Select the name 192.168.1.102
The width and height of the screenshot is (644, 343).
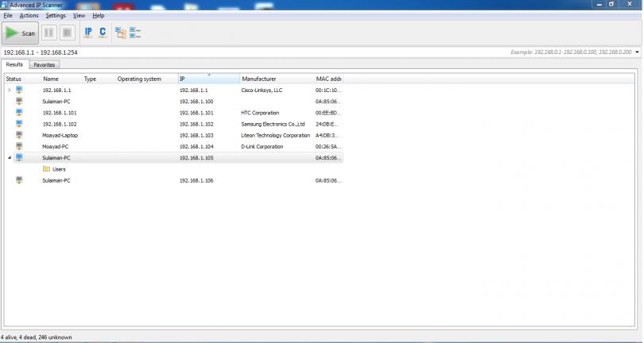[60, 124]
